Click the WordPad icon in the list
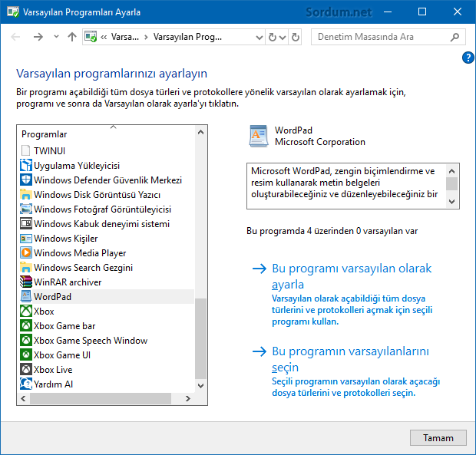This screenshot has height=455, width=476. pyautogui.click(x=26, y=296)
